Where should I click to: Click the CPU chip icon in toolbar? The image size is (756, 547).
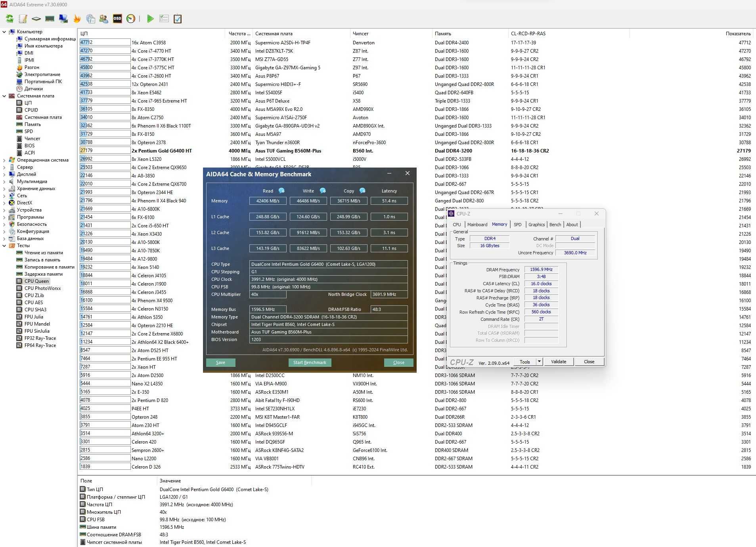[36, 19]
